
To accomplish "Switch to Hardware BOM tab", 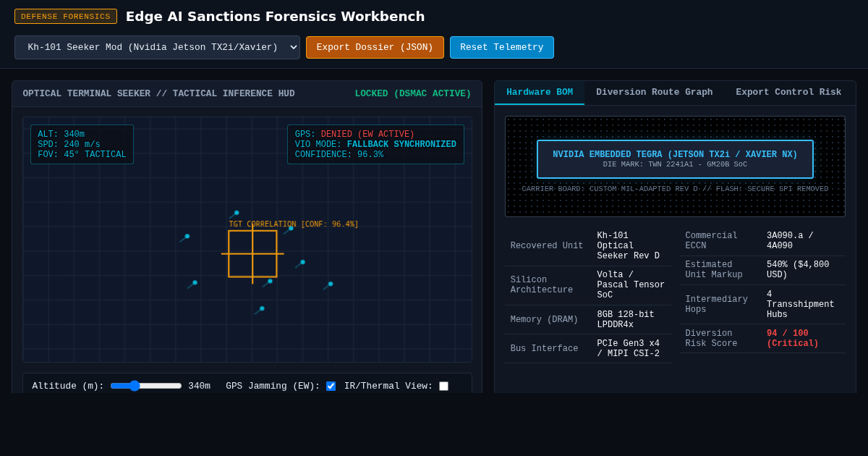I will pos(540,93).
